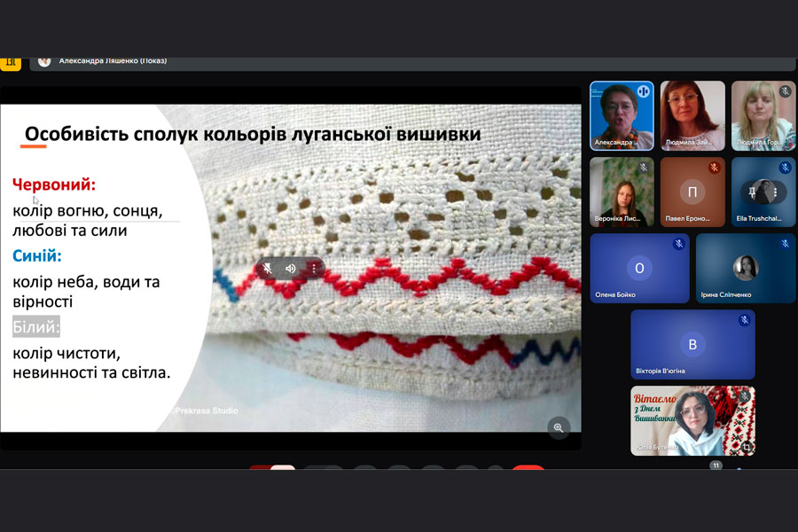Click the red heading Червоний:
Image resolution: width=798 pixels, height=532 pixels.
[x=54, y=184]
